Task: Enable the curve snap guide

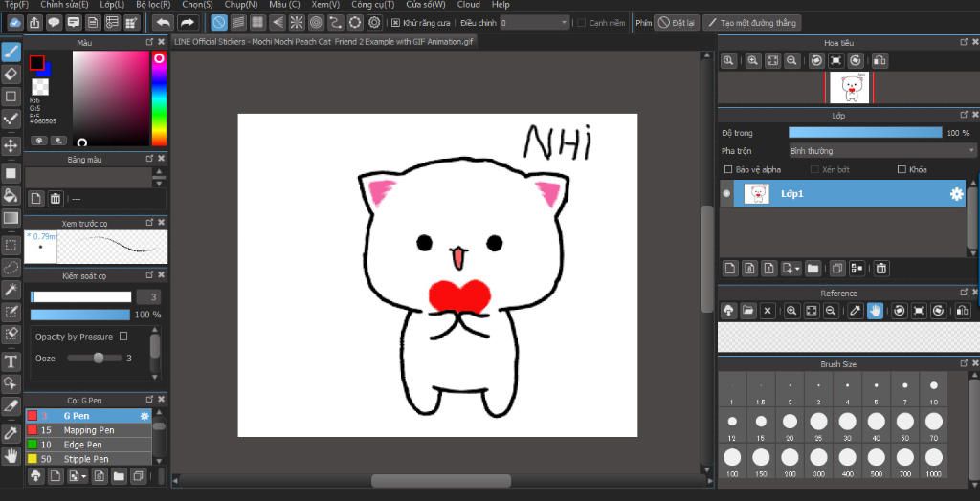Action: (x=336, y=23)
